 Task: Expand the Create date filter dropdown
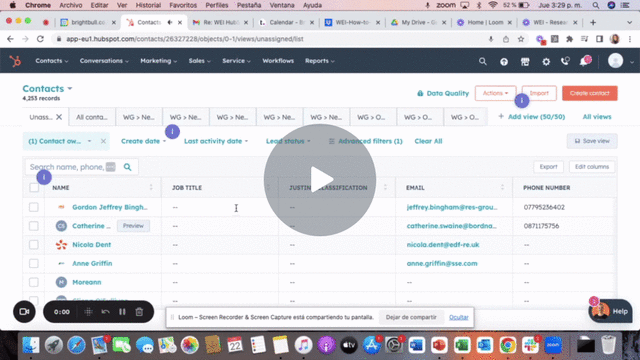coord(144,141)
